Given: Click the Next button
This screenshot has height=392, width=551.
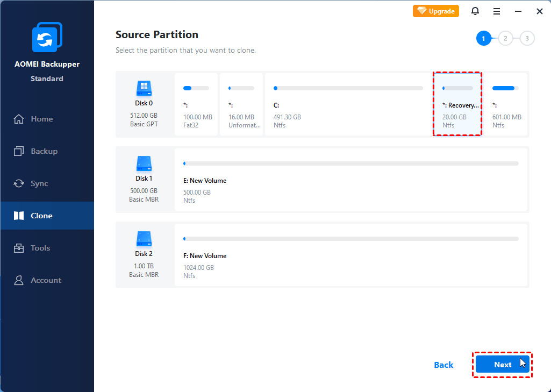Looking at the screenshot, I should pos(503,365).
